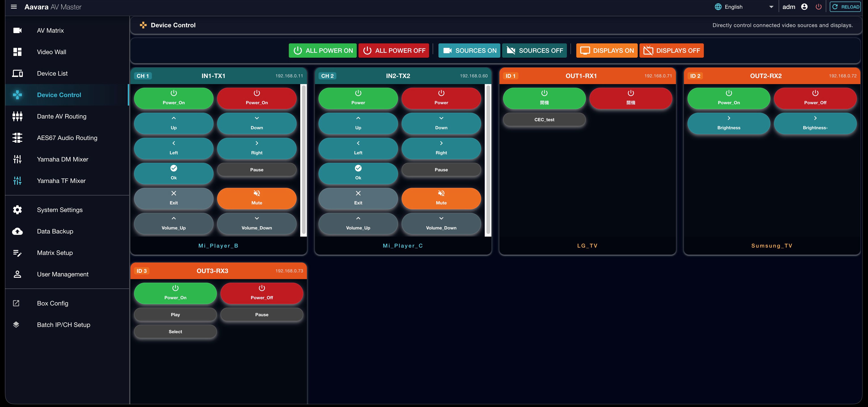This screenshot has width=868, height=407.
Task: Click the scrollbar in IN1-TX1 panel
Action: pyautogui.click(x=304, y=160)
